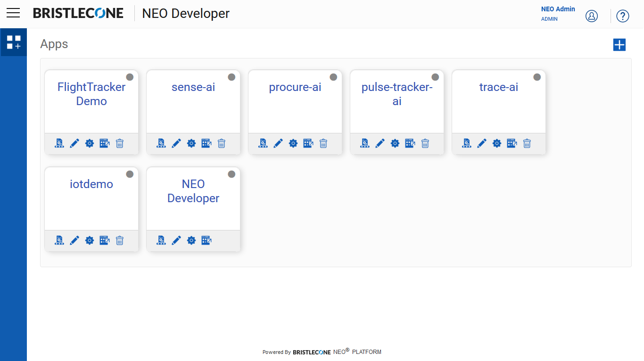Edit the trace-ai app with pencil
This screenshot has width=644, height=361.
point(482,143)
